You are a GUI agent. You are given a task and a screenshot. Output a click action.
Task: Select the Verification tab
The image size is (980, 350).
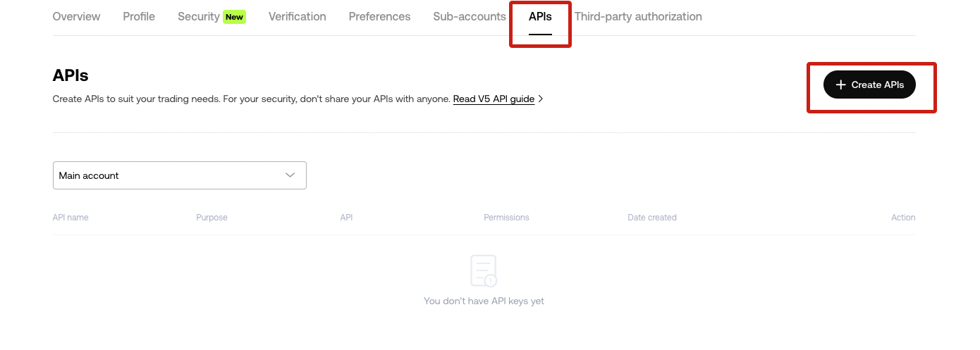pyautogui.click(x=297, y=16)
